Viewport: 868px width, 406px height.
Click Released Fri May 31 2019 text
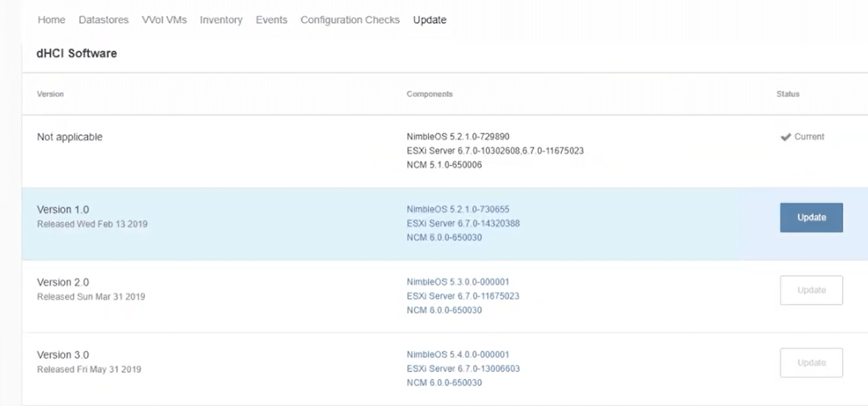pos(89,369)
